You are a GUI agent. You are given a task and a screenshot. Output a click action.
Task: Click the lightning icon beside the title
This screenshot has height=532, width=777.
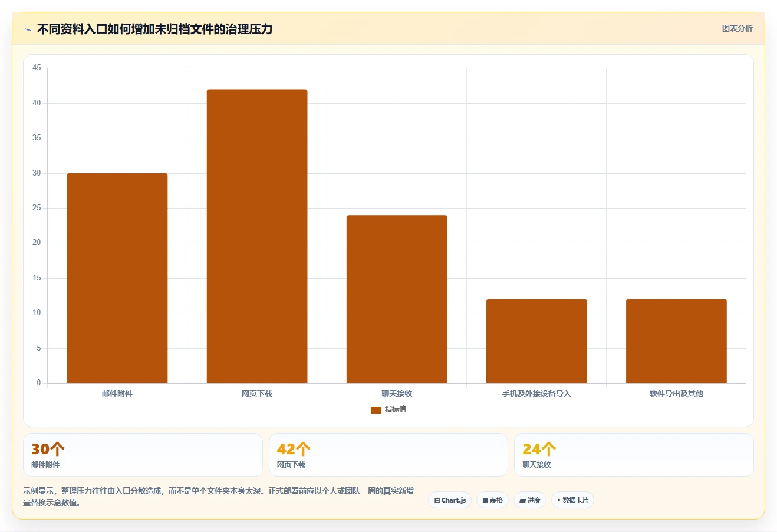28,29
